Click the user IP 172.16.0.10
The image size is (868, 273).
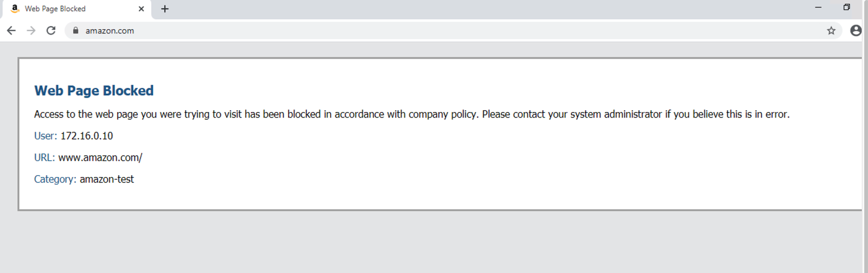(87, 136)
